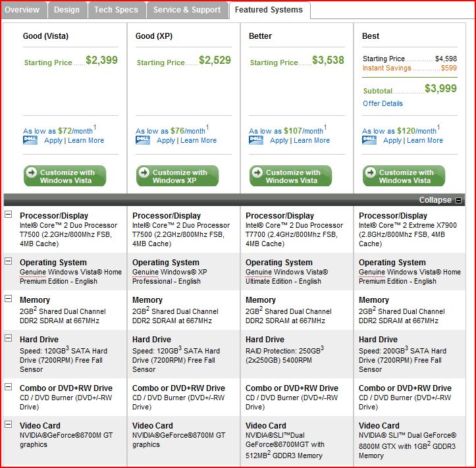The width and height of the screenshot is (476, 468).
Task: Click the Dell financing icon under Good (XP)
Action: tap(143, 140)
